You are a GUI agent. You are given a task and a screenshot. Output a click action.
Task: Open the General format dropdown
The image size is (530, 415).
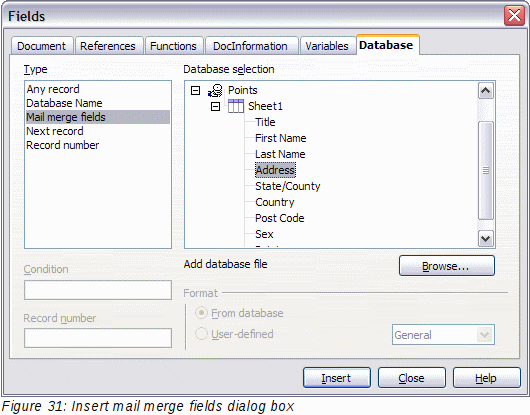485,335
